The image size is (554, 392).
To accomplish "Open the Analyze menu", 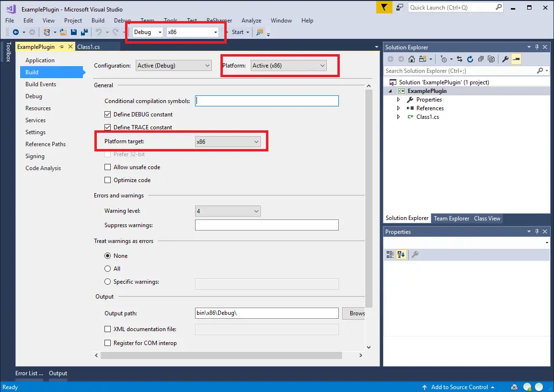I will coord(252,21).
